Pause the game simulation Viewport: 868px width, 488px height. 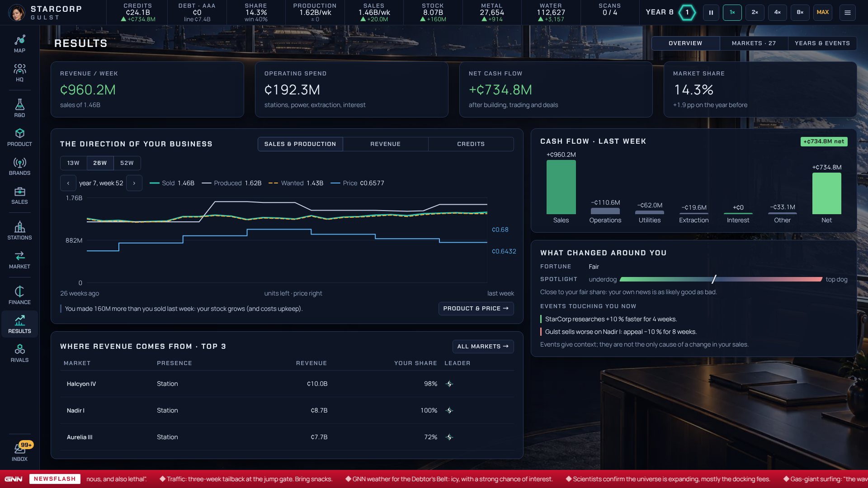(711, 13)
